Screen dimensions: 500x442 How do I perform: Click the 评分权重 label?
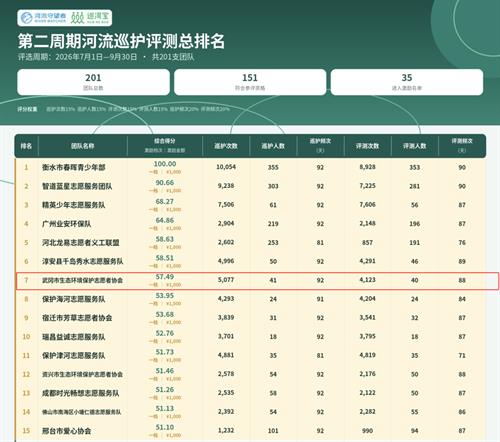[x=27, y=109]
